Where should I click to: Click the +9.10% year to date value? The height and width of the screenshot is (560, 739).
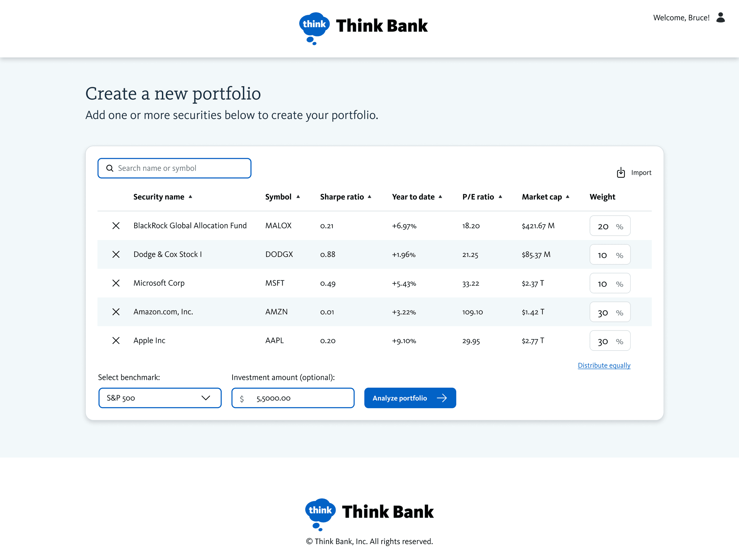coord(404,341)
